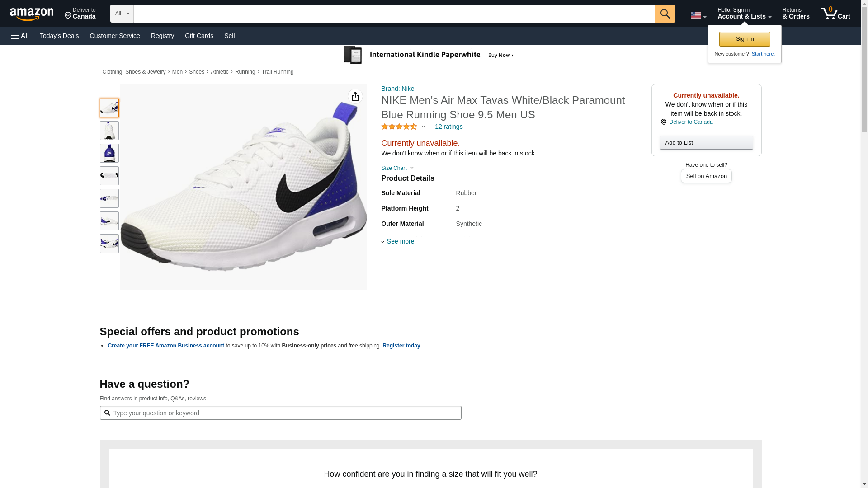Viewport: 868px width, 488px height.
Task: Open Today's Deals in navigation bar
Action: 59,36
